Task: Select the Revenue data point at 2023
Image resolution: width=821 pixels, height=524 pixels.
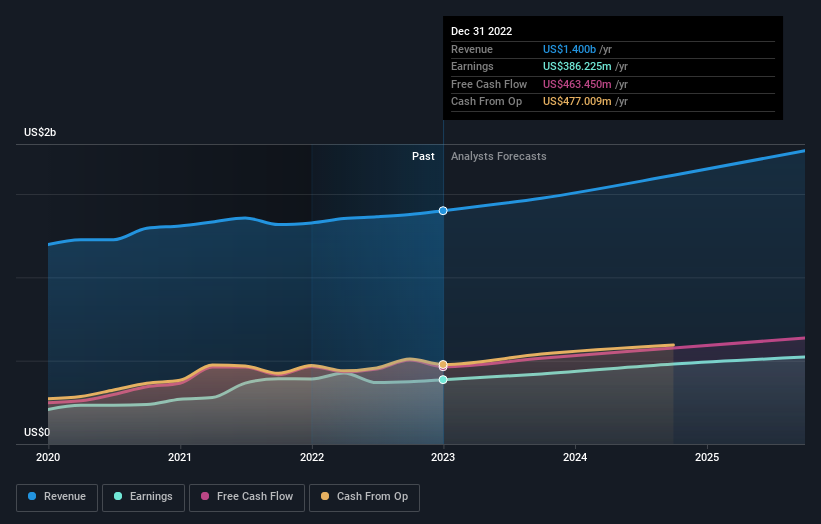Action: tap(443, 210)
